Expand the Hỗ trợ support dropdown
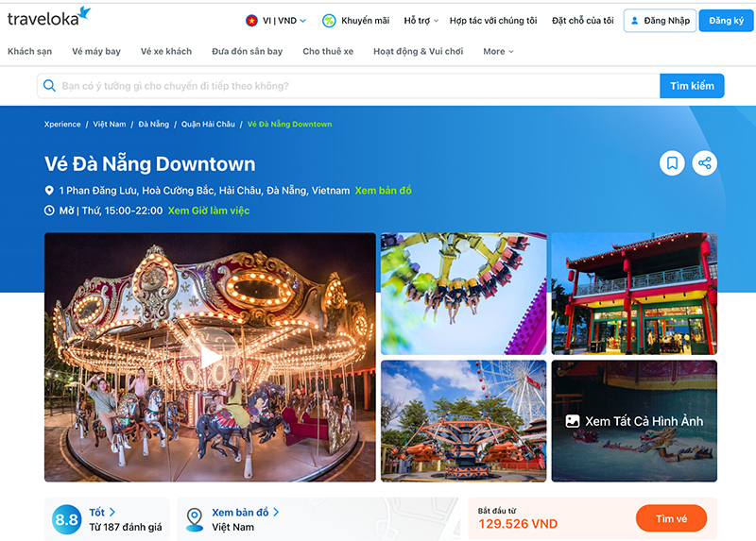The image size is (756, 541). coord(421,21)
